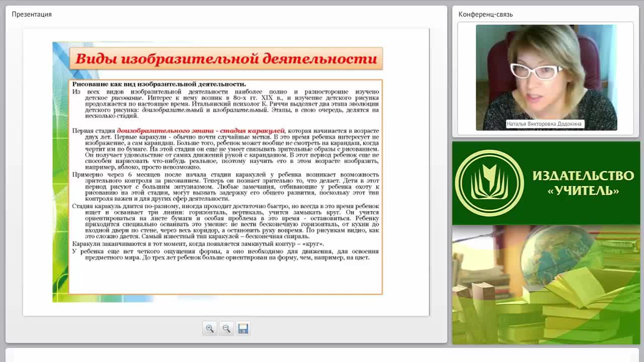The width and height of the screenshot is (644, 362).
Task: Zoom in on the presentation slide
Action: (x=210, y=328)
